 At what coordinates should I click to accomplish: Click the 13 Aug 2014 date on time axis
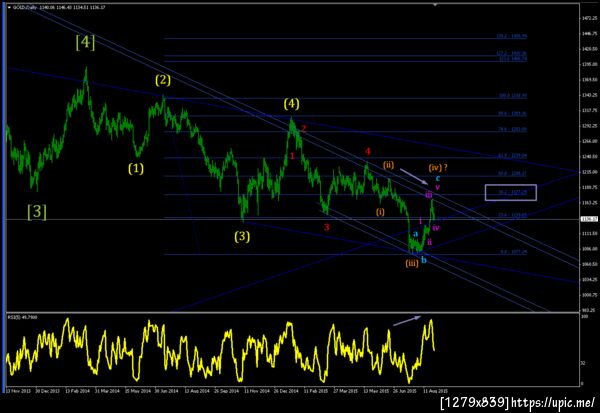click(x=197, y=391)
